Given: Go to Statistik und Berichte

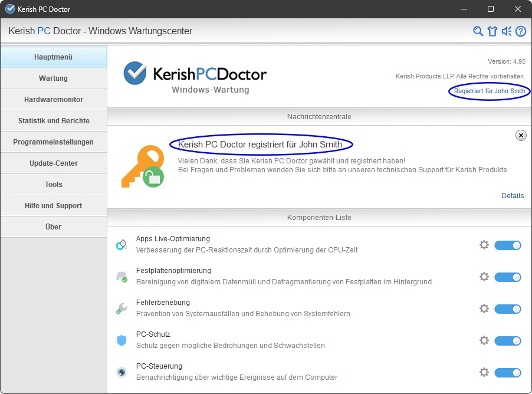Looking at the screenshot, I should (x=53, y=120).
